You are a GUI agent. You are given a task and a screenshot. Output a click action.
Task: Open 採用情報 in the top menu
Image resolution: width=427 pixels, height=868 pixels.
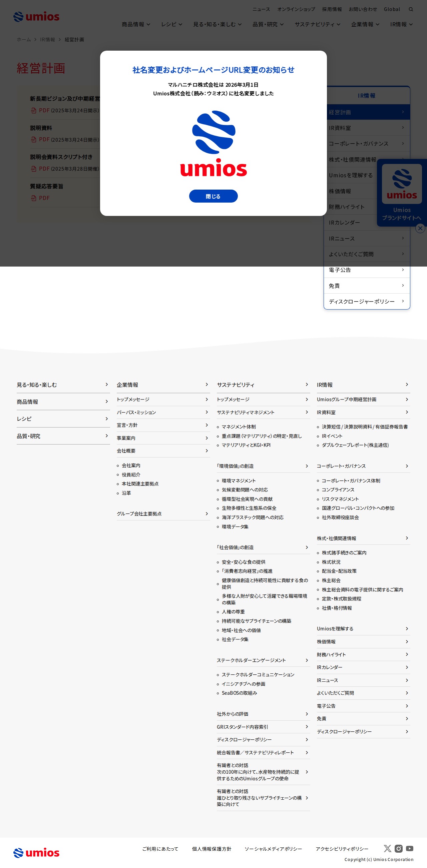tap(332, 9)
